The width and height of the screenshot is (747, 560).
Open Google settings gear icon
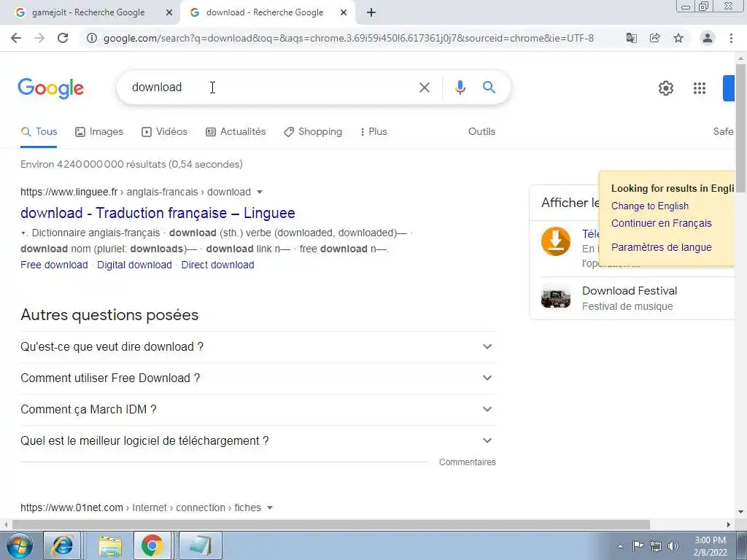(666, 88)
